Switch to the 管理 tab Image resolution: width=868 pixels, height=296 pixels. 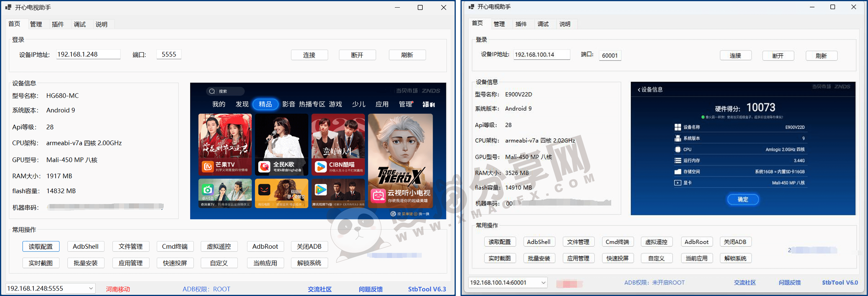pyautogui.click(x=36, y=24)
